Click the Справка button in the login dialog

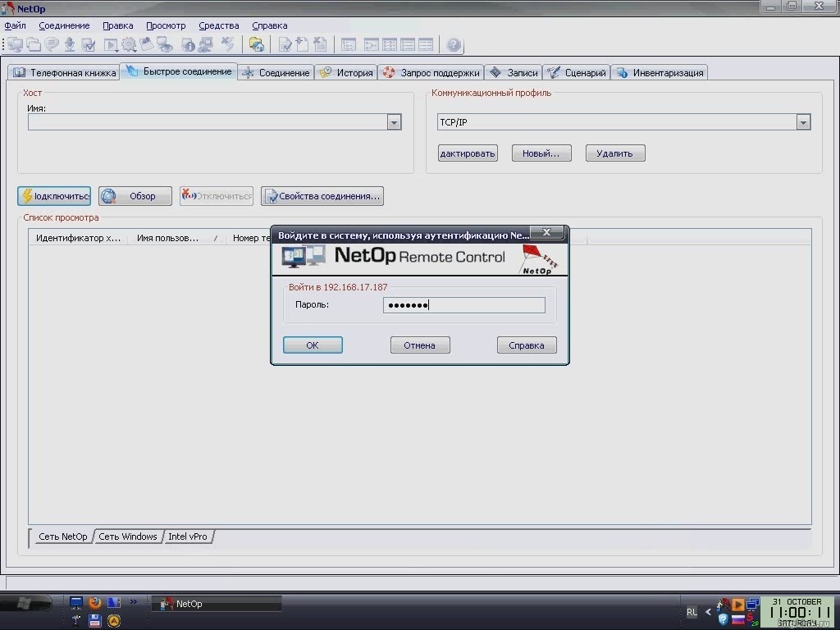click(527, 345)
